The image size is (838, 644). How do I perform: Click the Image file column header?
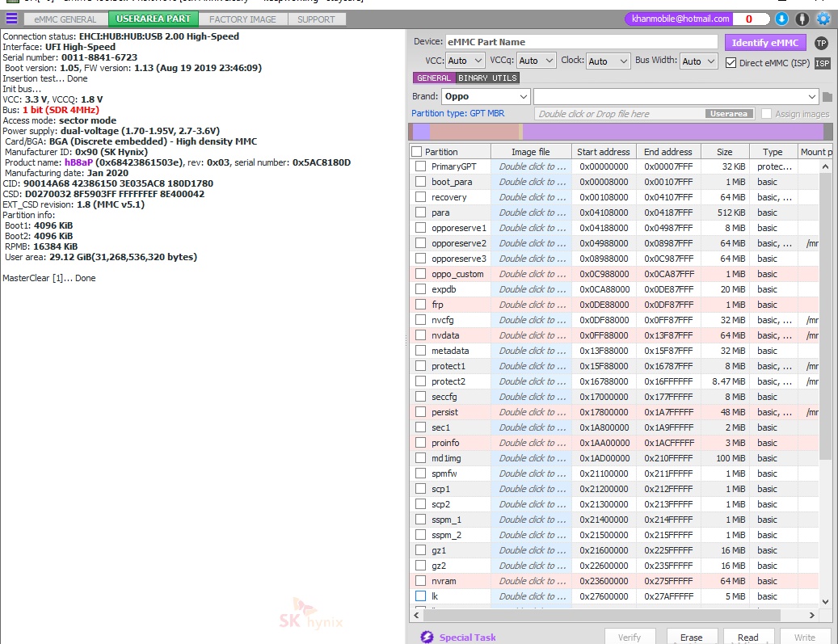(x=531, y=152)
